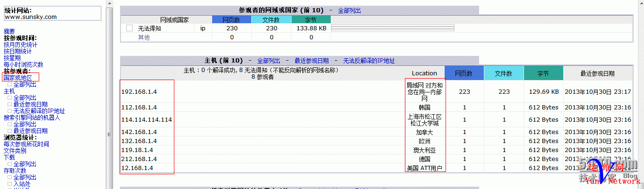
Task: Click the traffic bar for 无法得知 row
Action: [x=393, y=28]
